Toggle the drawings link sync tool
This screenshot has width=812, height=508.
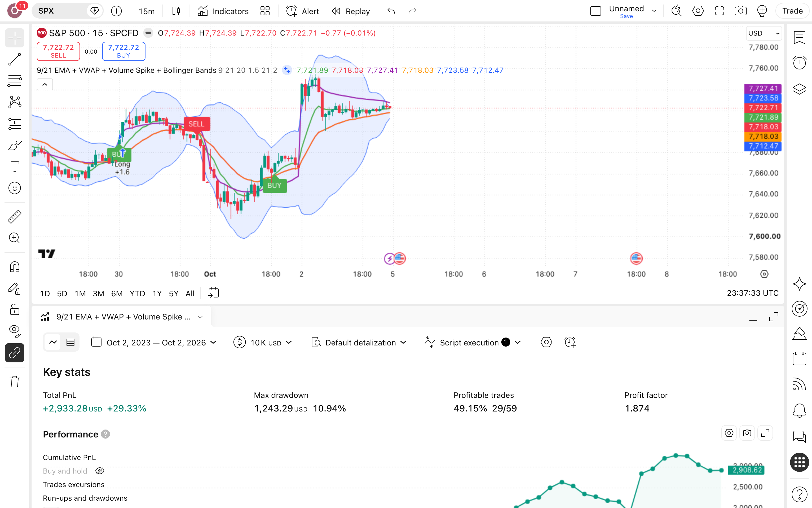click(14, 353)
